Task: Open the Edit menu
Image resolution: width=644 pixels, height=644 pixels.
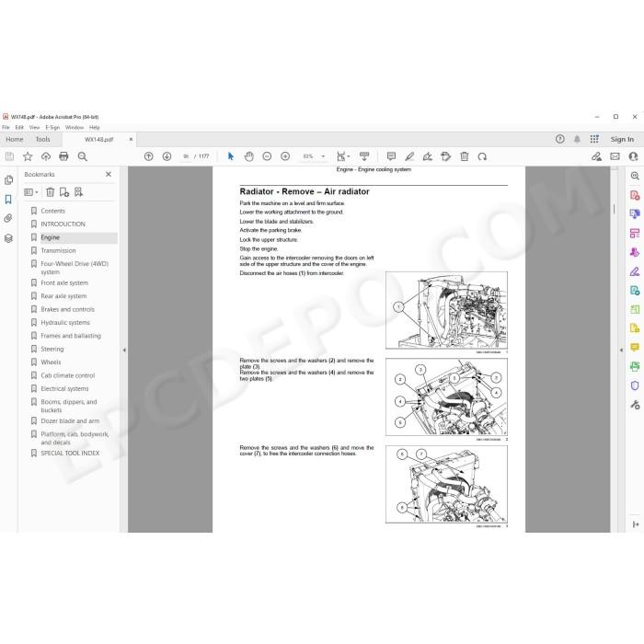Action: tap(19, 127)
